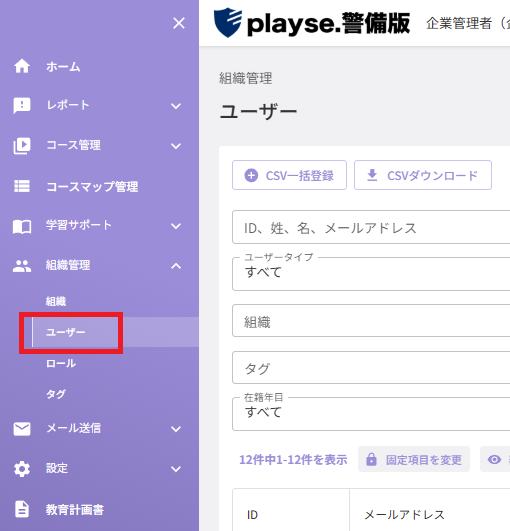
Task: Open コースマップ管理 menu item
Action: (x=92, y=186)
